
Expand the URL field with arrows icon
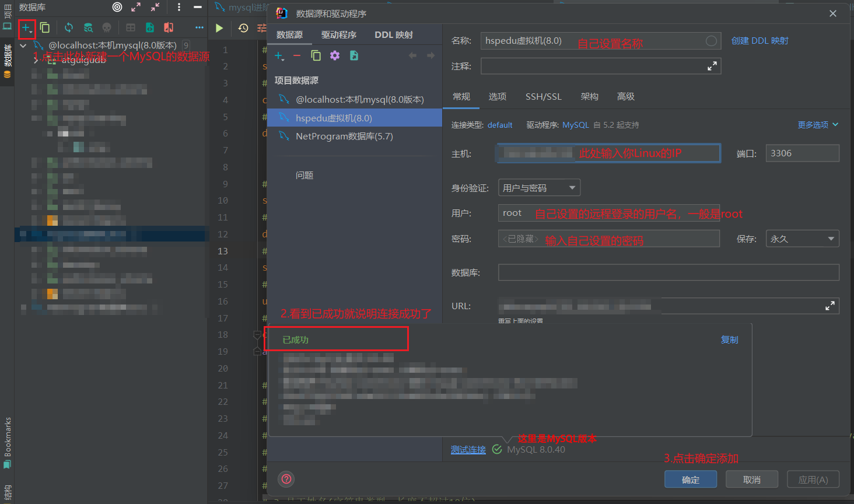[830, 306]
